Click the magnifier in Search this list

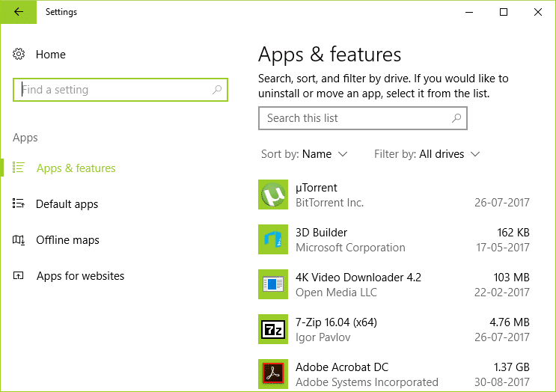coord(456,118)
